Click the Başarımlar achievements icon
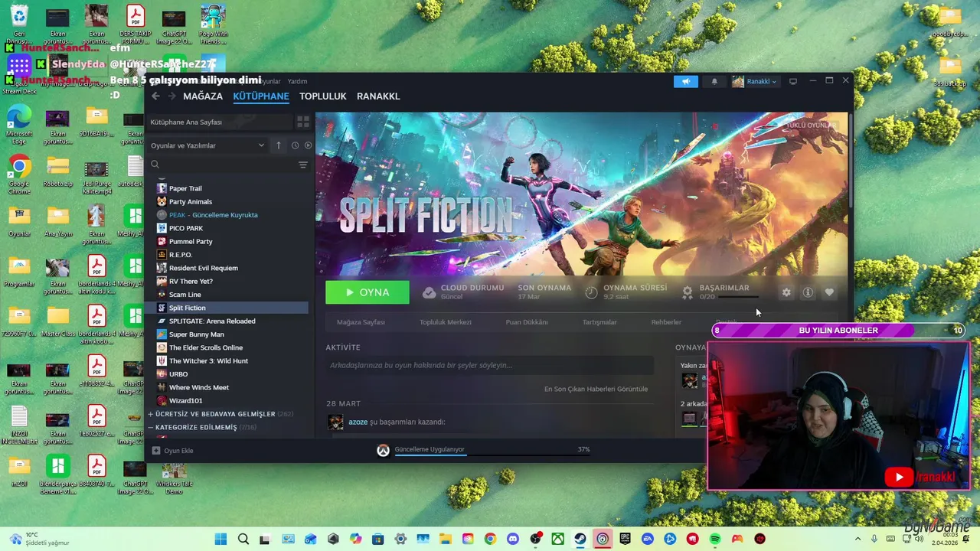The height and width of the screenshot is (551, 980). point(688,292)
